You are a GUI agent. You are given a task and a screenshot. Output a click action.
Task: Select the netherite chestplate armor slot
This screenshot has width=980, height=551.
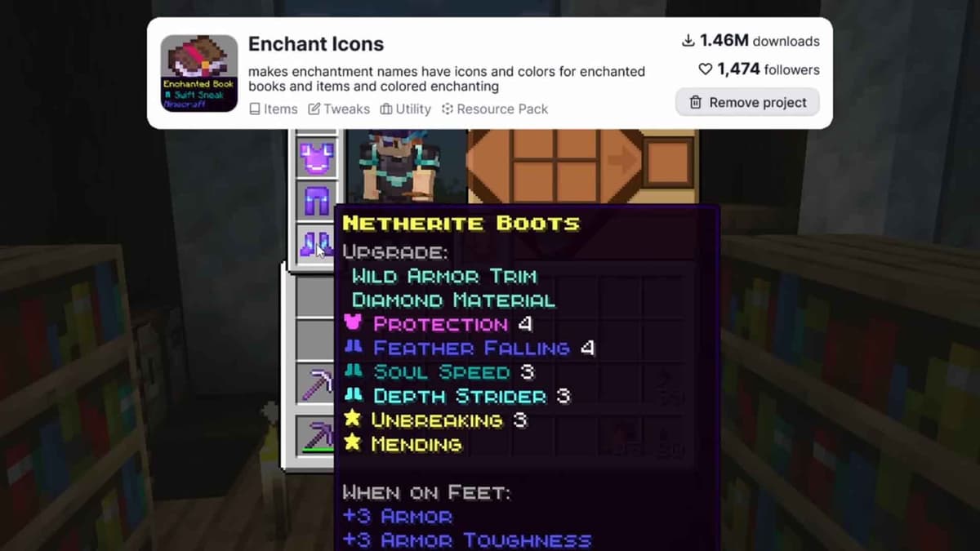coord(317,156)
